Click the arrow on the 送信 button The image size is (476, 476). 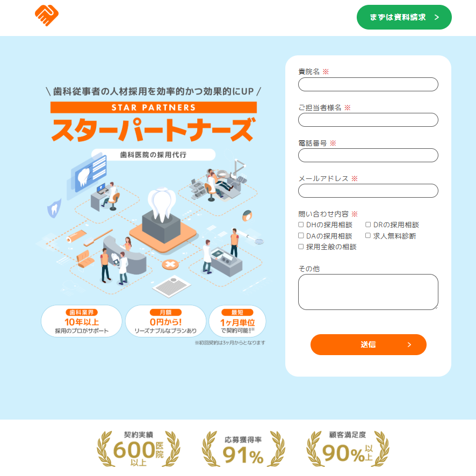(409, 344)
